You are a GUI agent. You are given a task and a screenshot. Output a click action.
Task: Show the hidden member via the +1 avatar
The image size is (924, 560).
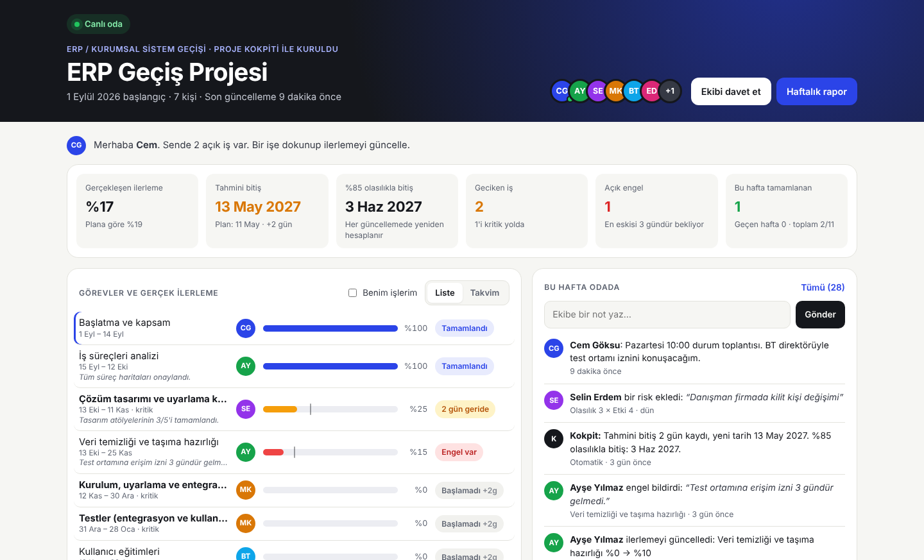[x=670, y=91]
